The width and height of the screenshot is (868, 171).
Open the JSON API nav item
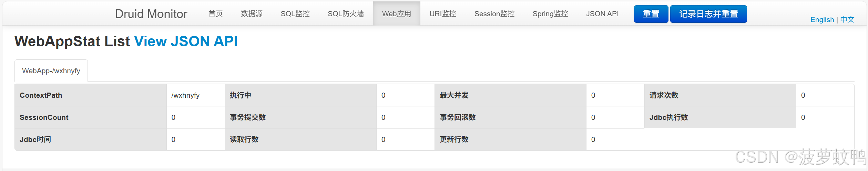(x=602, y=14)
